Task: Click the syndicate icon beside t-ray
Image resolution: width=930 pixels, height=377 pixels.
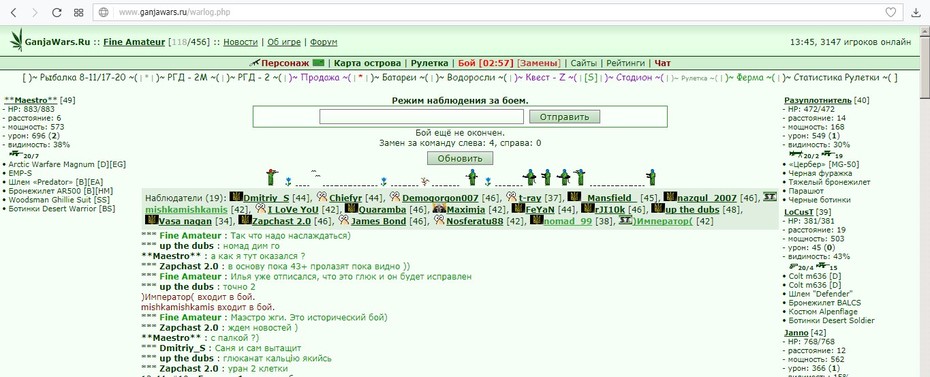Action: click(512, 196)
